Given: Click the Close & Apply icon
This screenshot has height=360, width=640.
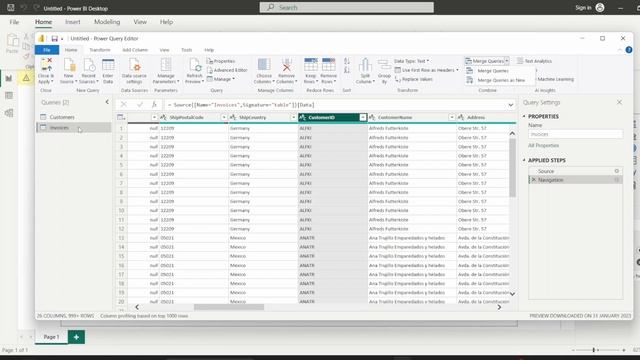Looking at the screenshot, I should 47,65.
